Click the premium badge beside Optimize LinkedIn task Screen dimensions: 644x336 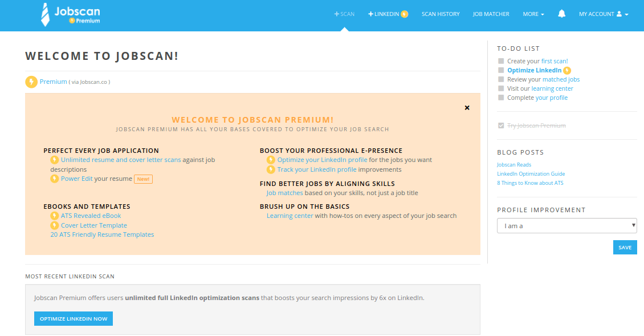pos(568,70)
